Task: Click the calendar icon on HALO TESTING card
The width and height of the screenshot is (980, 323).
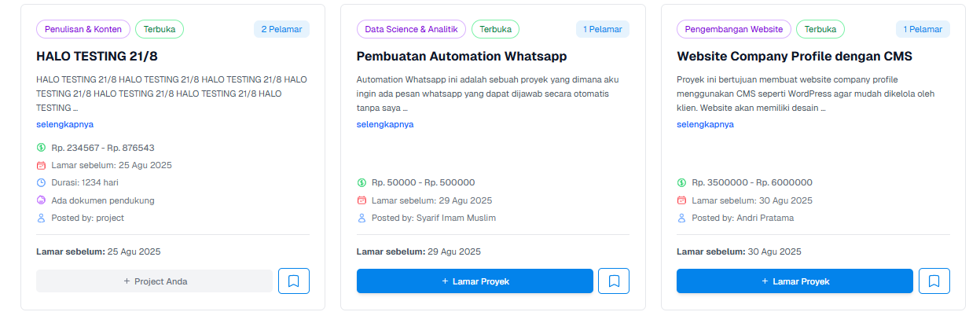Action: coord(42,165)
